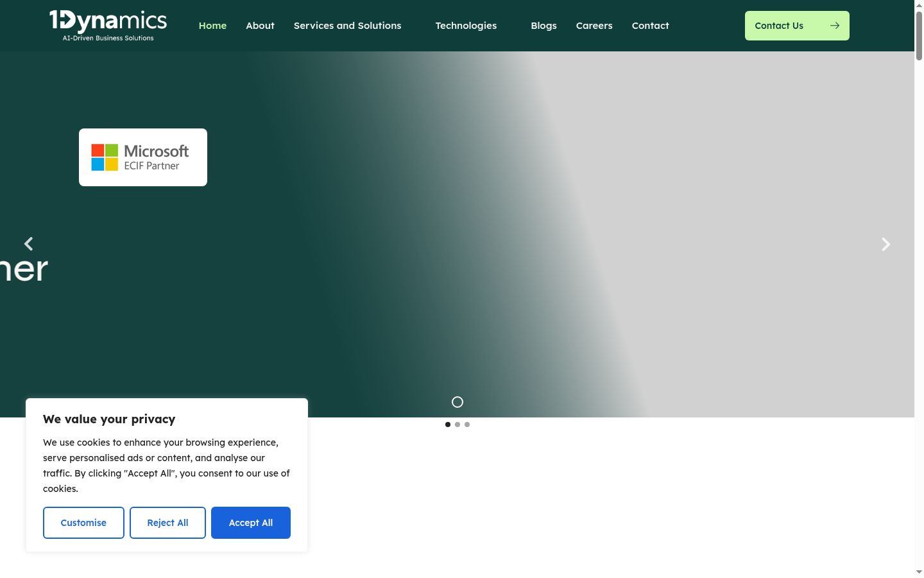Select the first carousel dot

[448, 425]
